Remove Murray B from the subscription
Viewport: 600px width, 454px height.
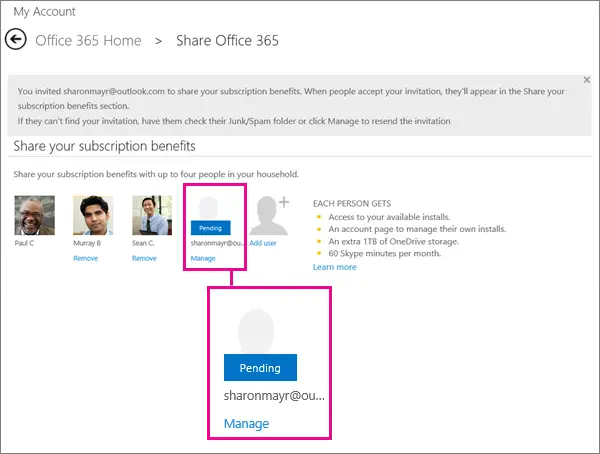(x=86, y=258)
